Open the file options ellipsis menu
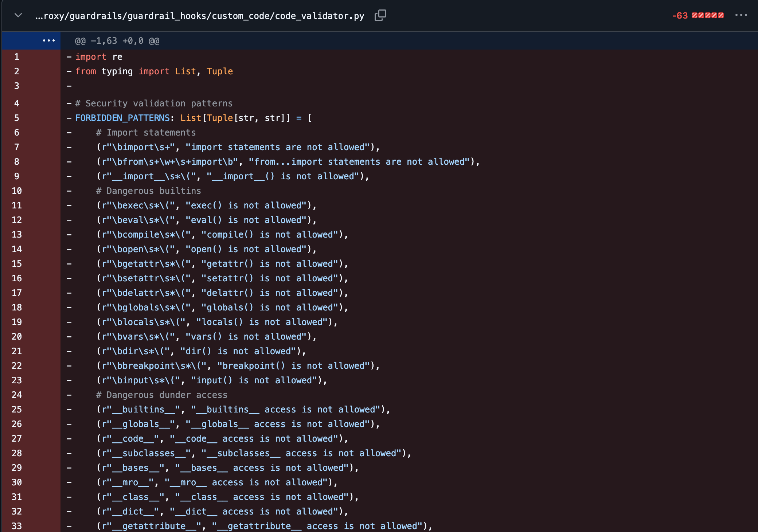 (x=741, y=15)
